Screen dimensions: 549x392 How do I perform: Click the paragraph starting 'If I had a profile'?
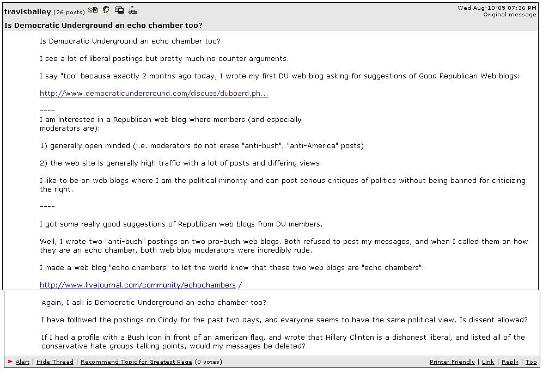click(x=283, y=341)
